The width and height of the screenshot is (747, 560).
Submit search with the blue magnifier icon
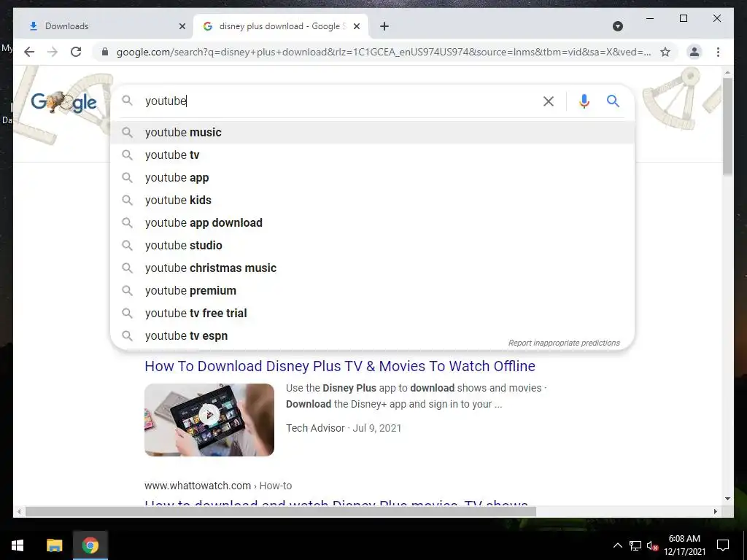pos(613,101)
